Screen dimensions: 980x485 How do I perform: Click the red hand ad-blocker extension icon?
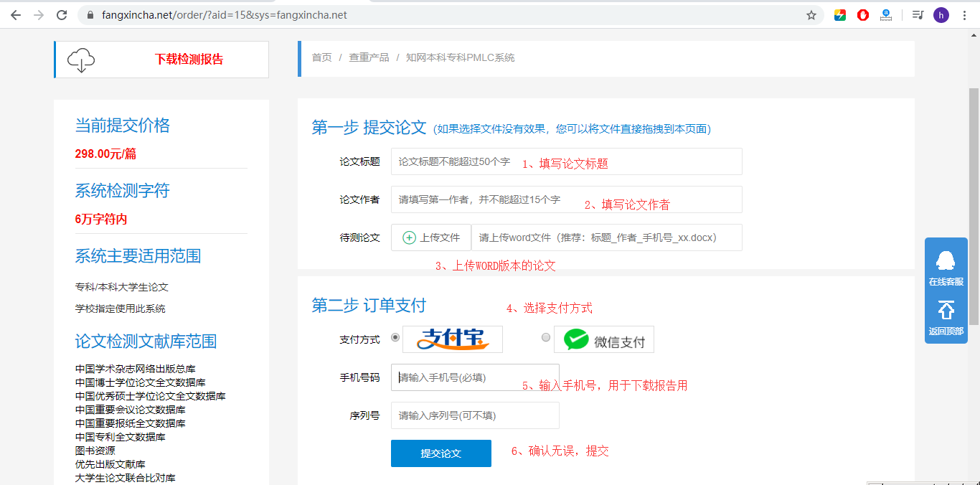point(862,14)
